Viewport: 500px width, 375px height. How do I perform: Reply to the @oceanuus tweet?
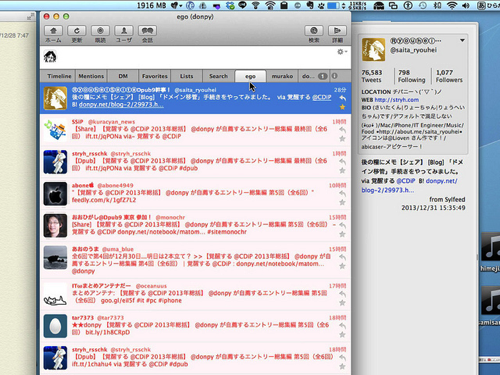(342, 294)
